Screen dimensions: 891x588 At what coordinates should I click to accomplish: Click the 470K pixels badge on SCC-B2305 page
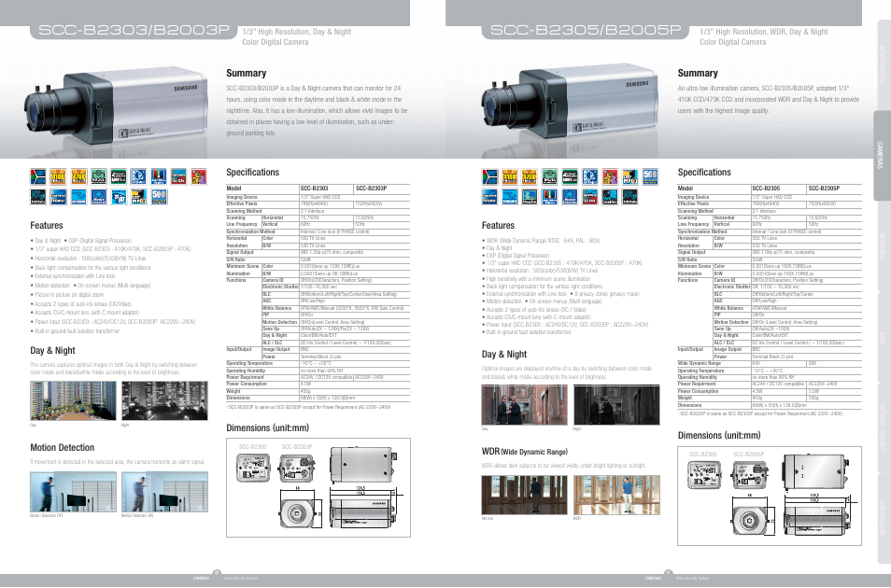[530, 176]
